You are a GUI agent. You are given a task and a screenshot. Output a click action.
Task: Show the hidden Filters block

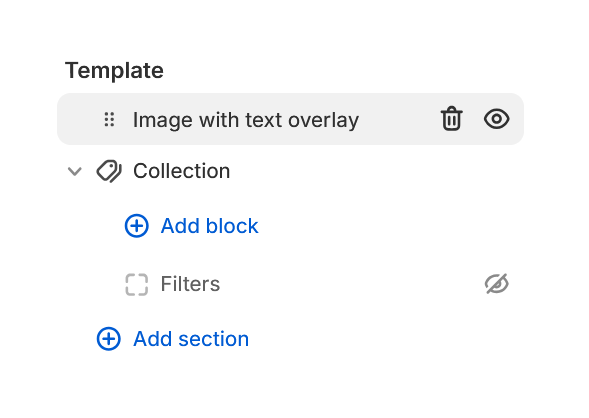497,284
